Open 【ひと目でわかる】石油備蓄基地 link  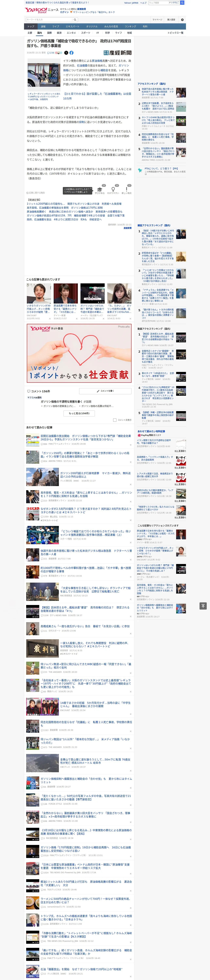[97, 96]
